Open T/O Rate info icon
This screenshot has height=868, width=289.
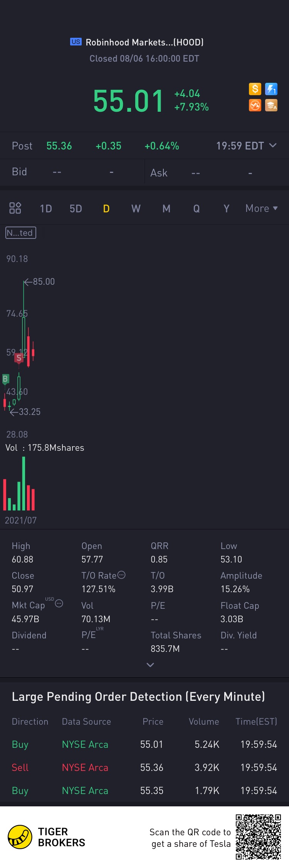[121, 575]
